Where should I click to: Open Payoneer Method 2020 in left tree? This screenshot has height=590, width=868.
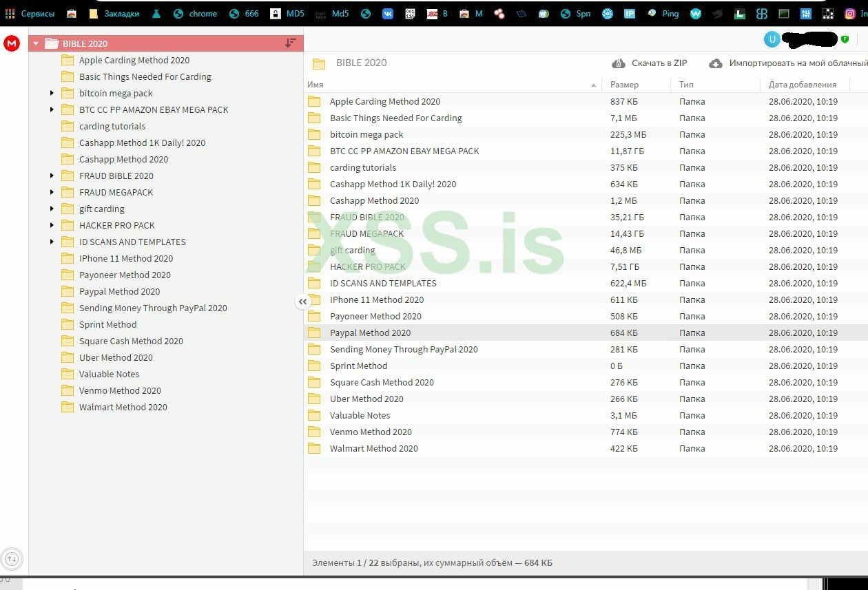[x=125, y=275]
